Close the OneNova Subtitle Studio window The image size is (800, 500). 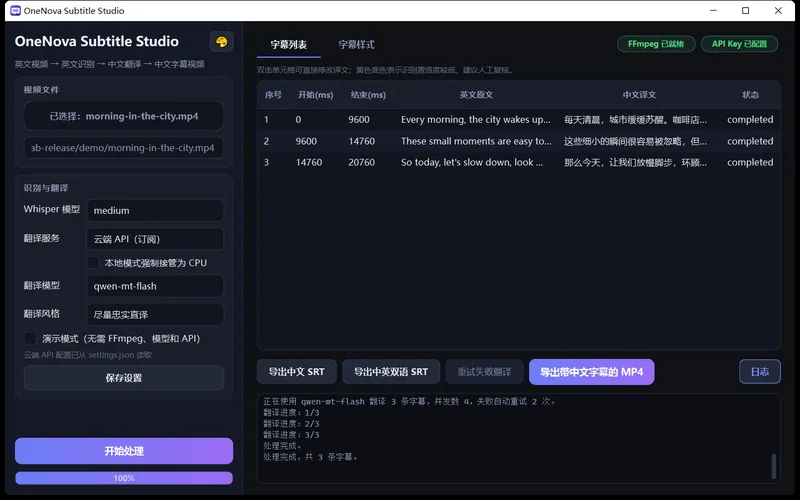click(778, 11)
